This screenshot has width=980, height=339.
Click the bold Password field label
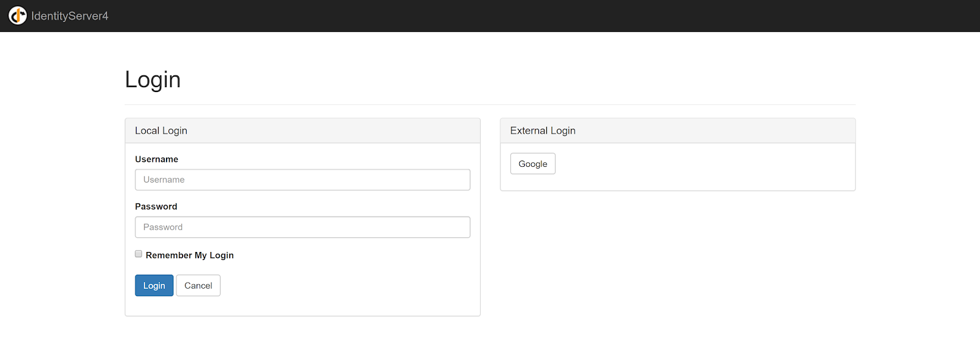[x=156, y=207]
